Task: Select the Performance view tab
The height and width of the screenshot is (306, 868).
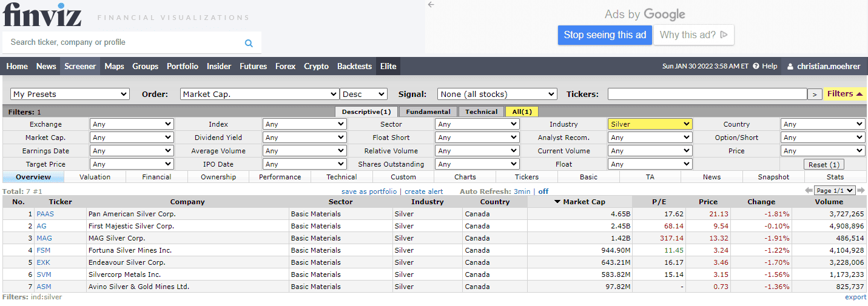Action: [280, 177]
